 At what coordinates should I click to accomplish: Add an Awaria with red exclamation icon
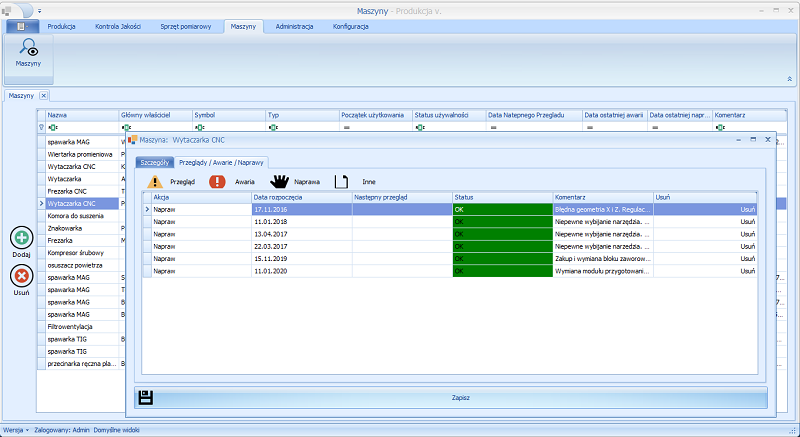pyautogui.click(x=217, y=182)
